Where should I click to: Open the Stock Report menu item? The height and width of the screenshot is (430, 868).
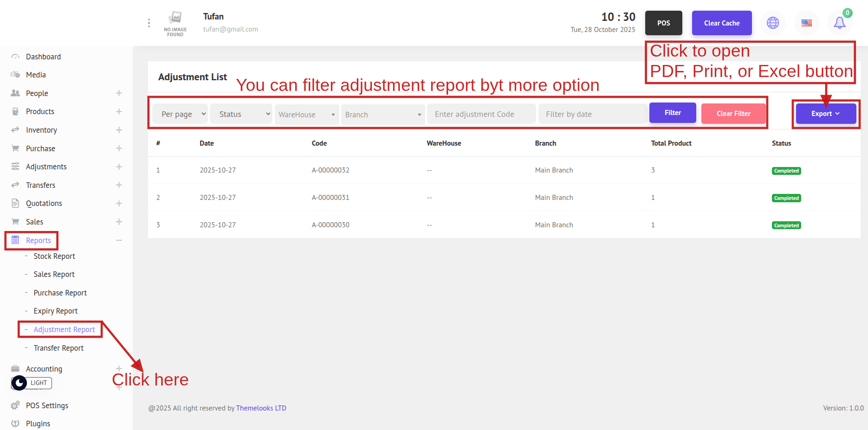[54, 256]
